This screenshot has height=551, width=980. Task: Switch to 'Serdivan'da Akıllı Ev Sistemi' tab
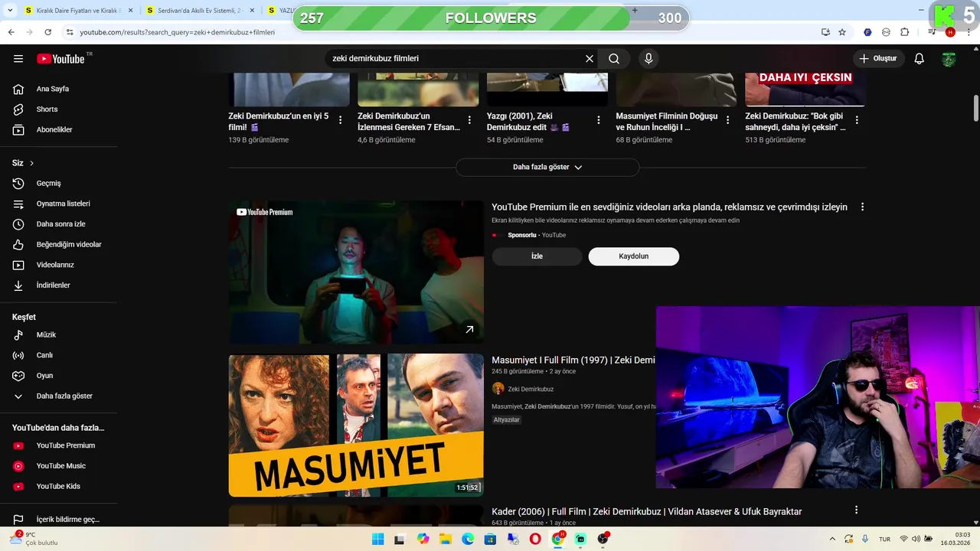(201, 11)
